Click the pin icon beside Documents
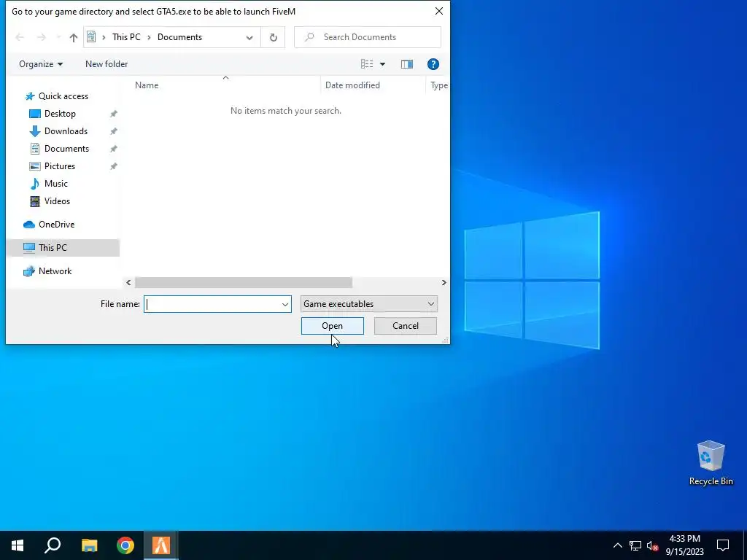This screenshot has width=747, height=560. (113, 149)
